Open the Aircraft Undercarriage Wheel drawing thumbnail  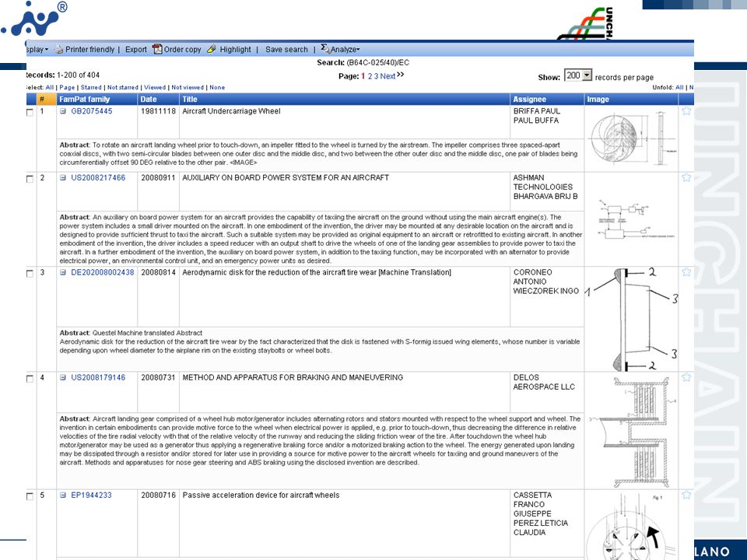click(x=632, y=138)
